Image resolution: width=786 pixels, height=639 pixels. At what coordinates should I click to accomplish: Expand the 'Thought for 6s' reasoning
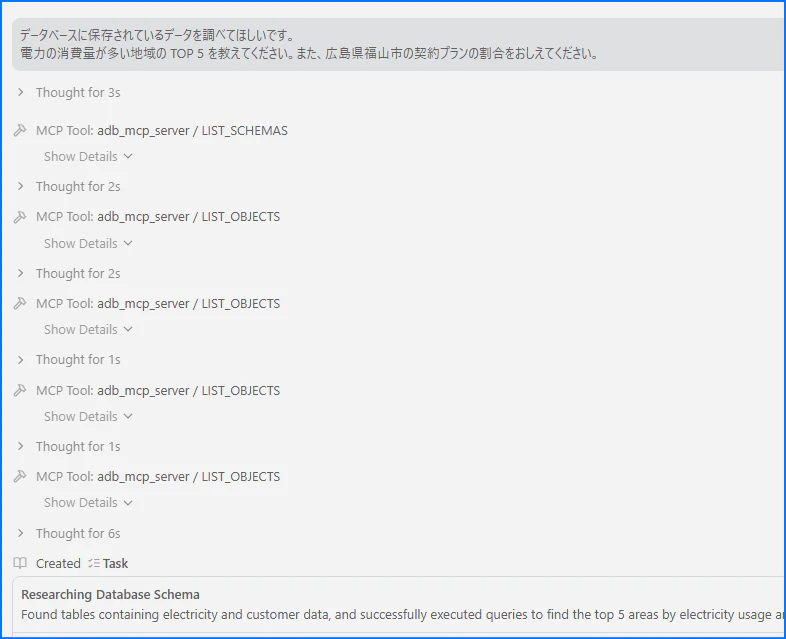click(x=69, y=534)
